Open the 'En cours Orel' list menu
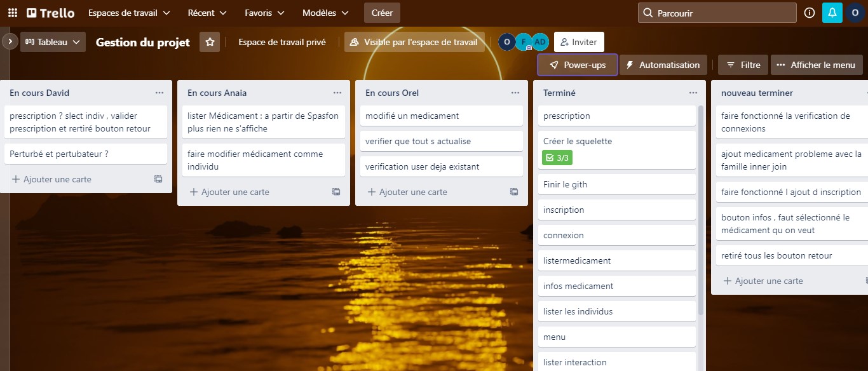Image resolution: width=868 pixels, height=371 pixels. coord(515,93)
